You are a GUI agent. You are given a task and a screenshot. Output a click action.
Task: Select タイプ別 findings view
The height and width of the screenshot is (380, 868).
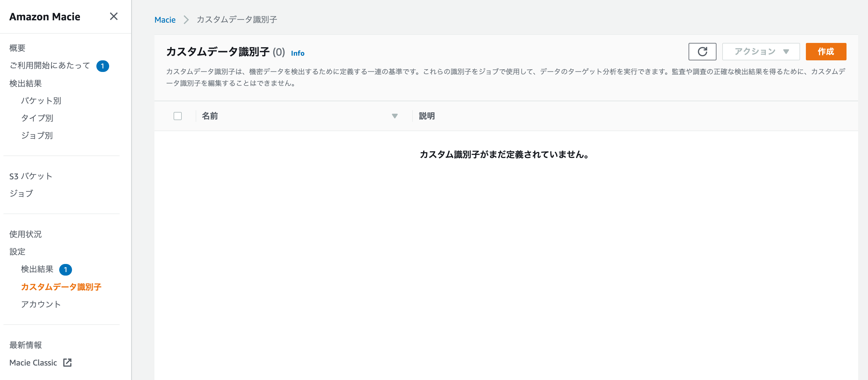coord(37,118)
